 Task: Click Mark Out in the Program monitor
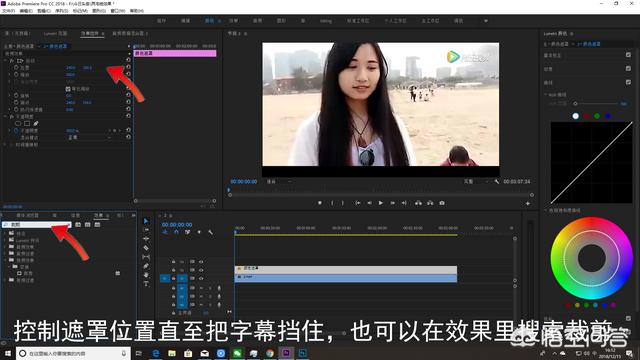click(343, 203)
